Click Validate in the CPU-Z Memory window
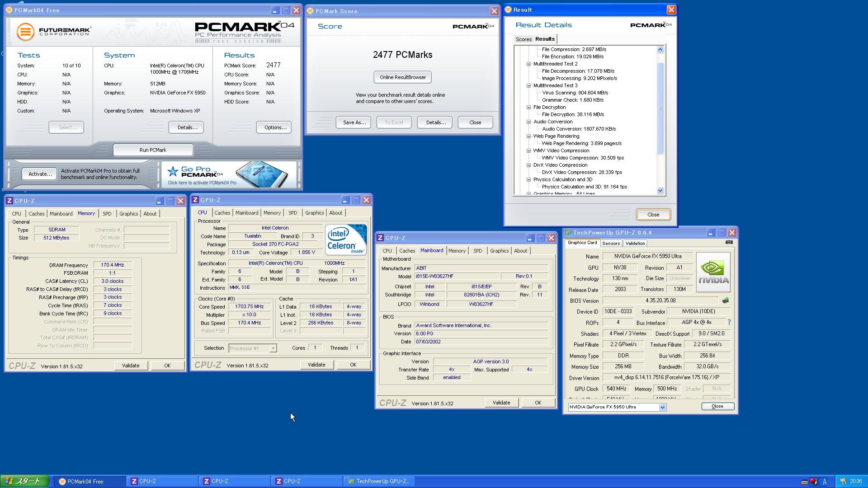Viewport: 868px width, 488px height. (131, 366)
